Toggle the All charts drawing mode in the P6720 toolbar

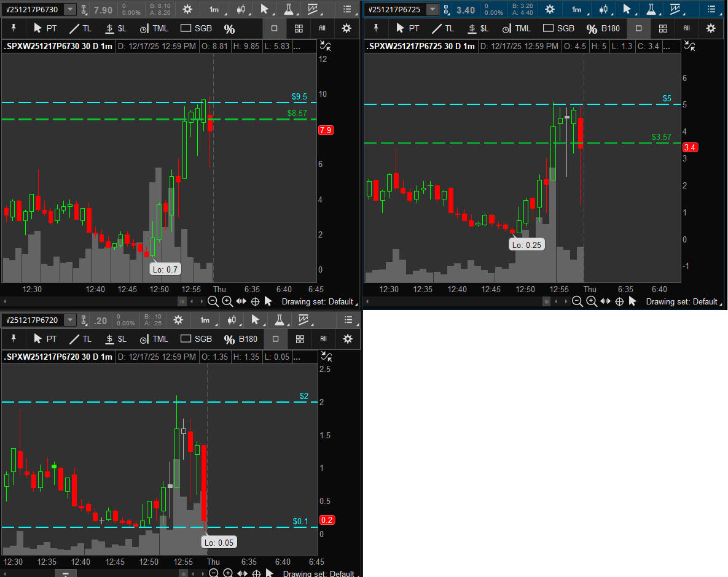pos(323,339)
